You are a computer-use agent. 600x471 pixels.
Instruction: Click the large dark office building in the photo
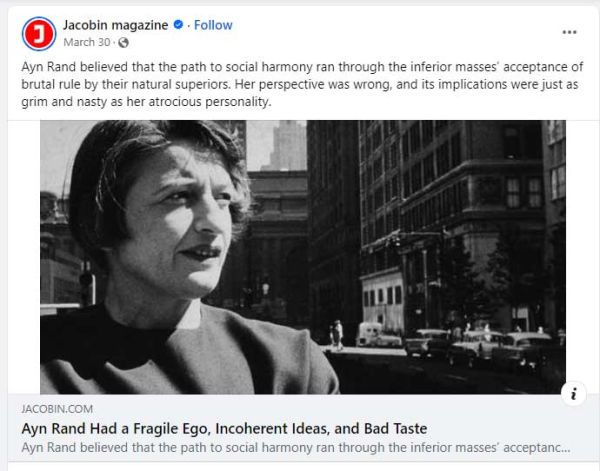point(452,222)
